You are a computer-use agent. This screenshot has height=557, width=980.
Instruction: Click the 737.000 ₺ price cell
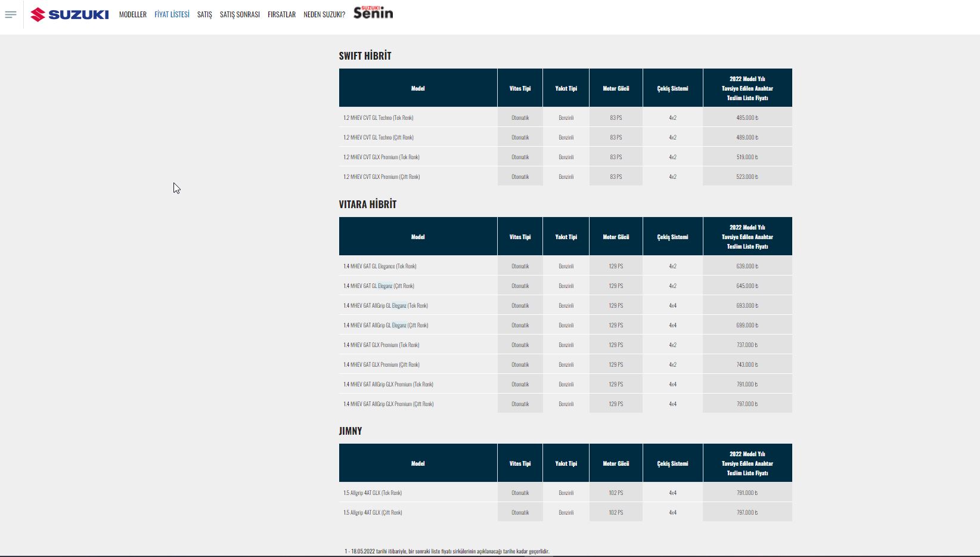748,345
